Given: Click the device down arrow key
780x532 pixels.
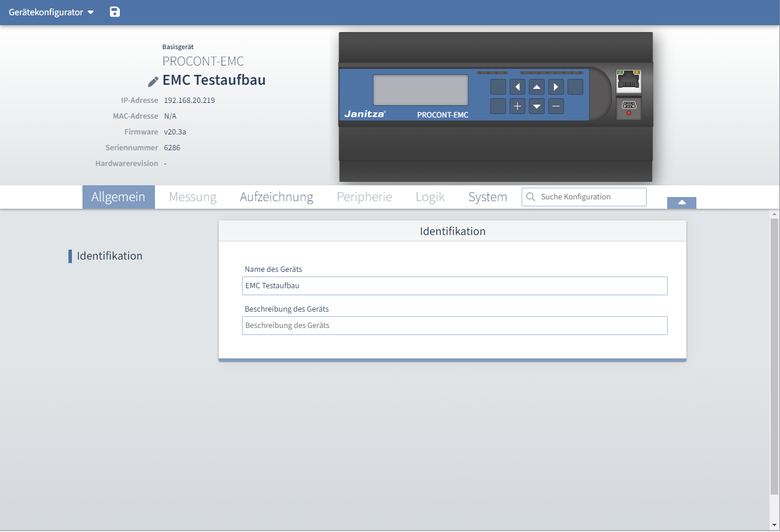Looking at the screenshot, I should click(537, 106).
